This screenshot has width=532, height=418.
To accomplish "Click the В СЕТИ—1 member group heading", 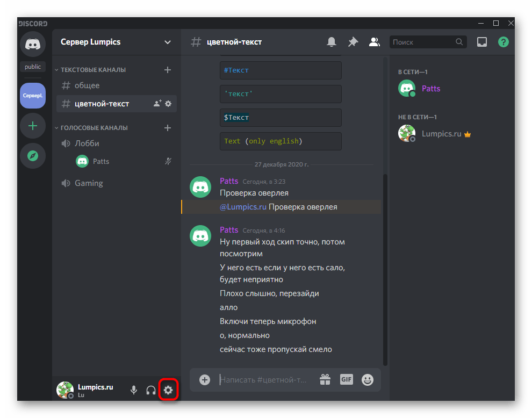I will pyautogui.click(x=413, y=73).
